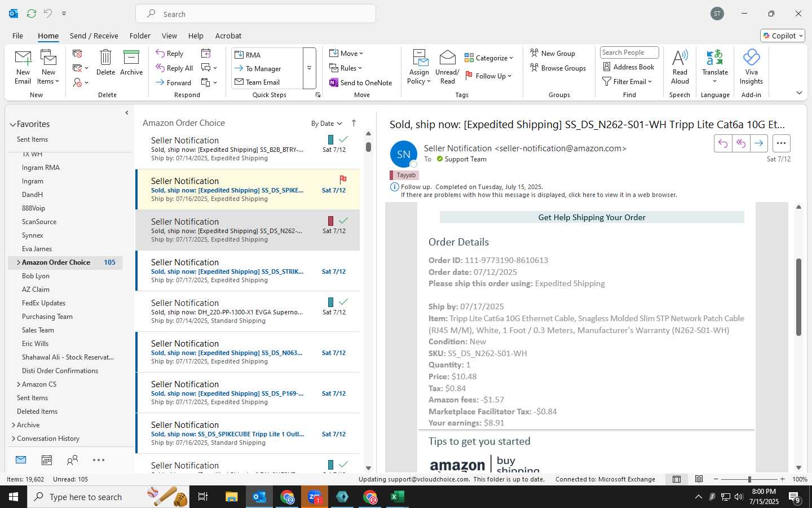Open File Explorer from taskbar
This screenshot has height=508, width=812.
coord(232,497)
